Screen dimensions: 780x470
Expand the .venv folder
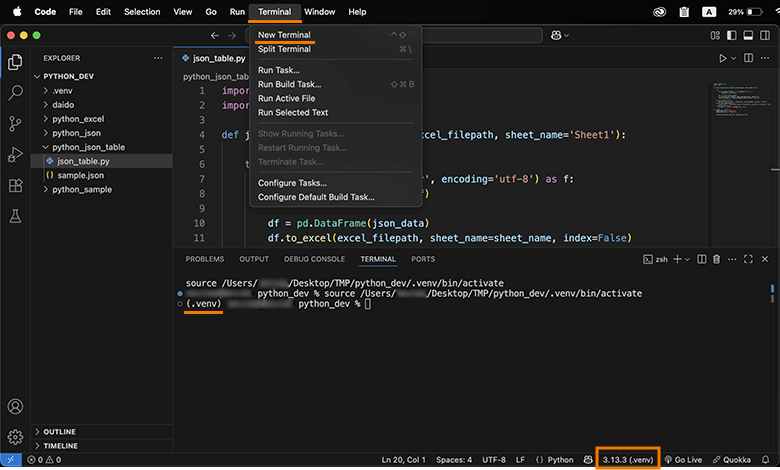[46, 91]
